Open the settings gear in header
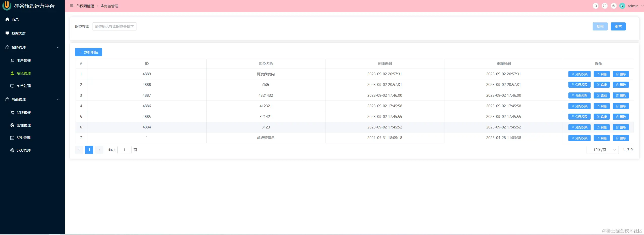 [x=614, y=6]
